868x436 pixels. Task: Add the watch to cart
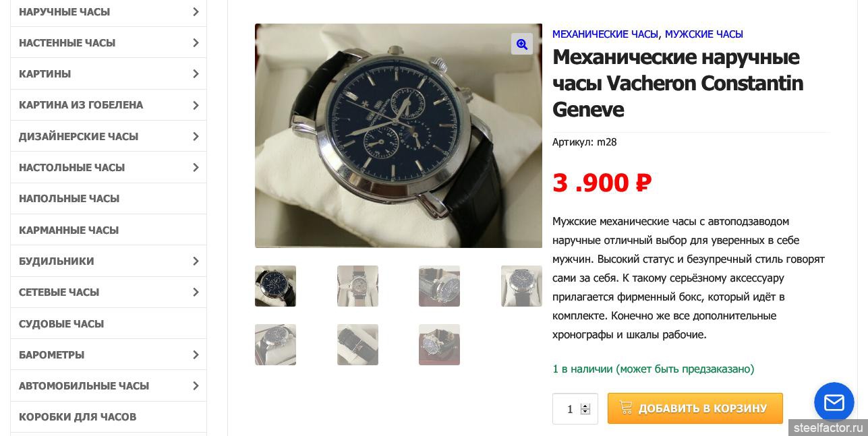click(695, 408)
